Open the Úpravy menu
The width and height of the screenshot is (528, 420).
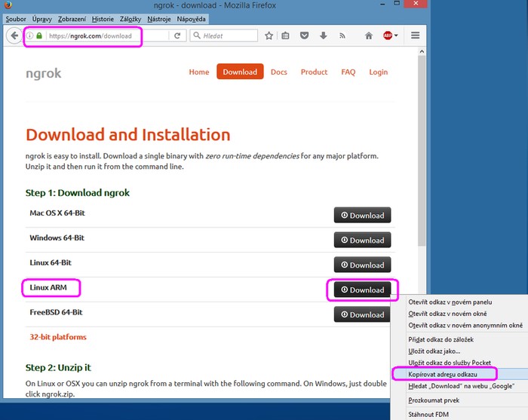(x=42, y=19)
